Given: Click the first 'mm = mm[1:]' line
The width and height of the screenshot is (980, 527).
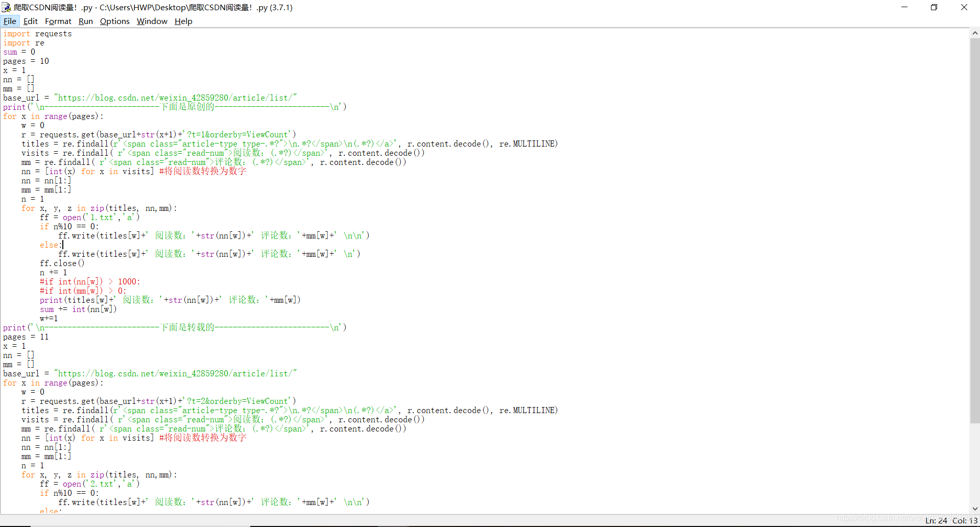Looking at the screenshot, I should click(x=46, y=190).
